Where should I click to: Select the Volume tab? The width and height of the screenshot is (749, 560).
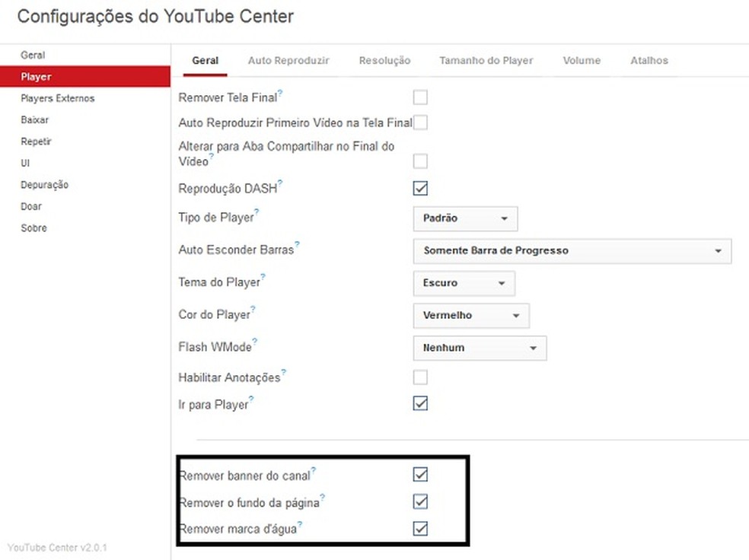click(x=582, y=61)
